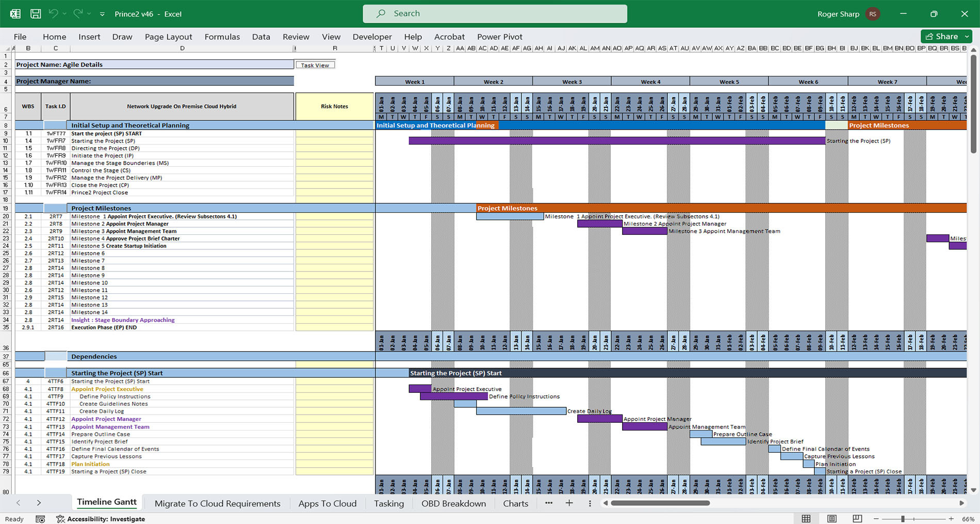Switch to Page Break Preview icon
980x524 pixels.
(857, 518)
